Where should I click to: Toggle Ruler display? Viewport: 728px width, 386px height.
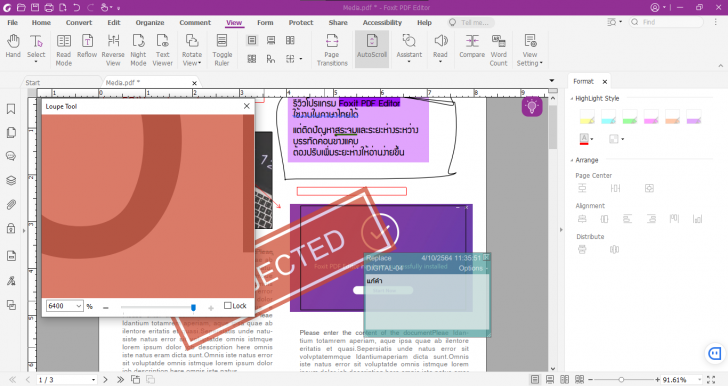222,50
